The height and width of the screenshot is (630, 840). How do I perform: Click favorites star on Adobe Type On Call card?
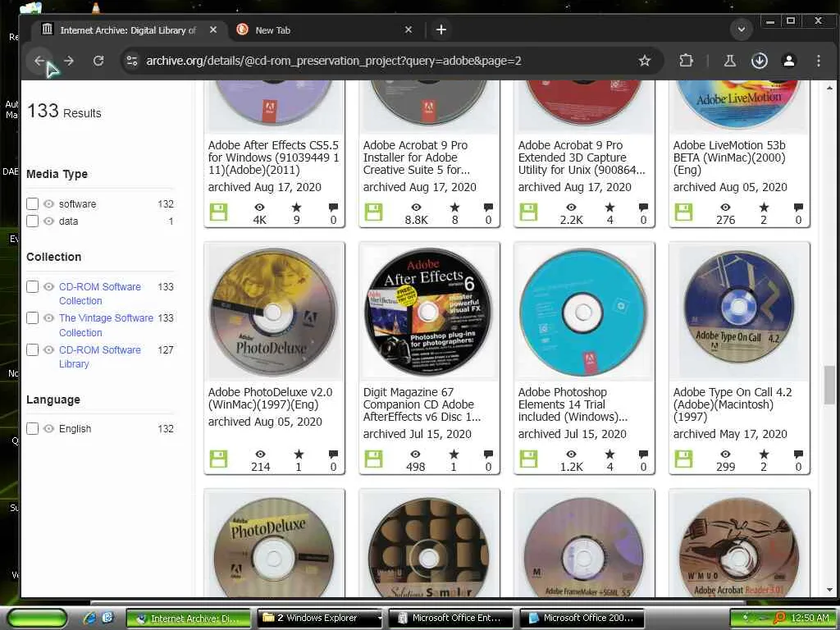pos(764,454)
